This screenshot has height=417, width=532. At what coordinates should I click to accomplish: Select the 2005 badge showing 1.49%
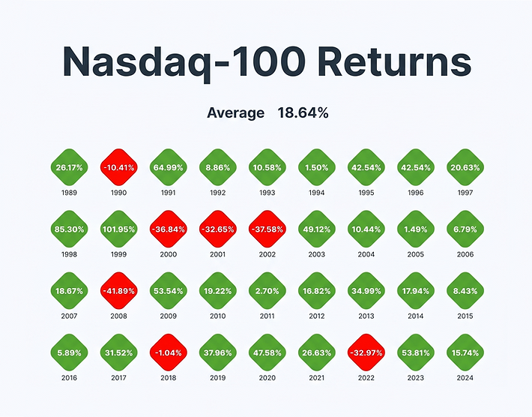(416, 229)
